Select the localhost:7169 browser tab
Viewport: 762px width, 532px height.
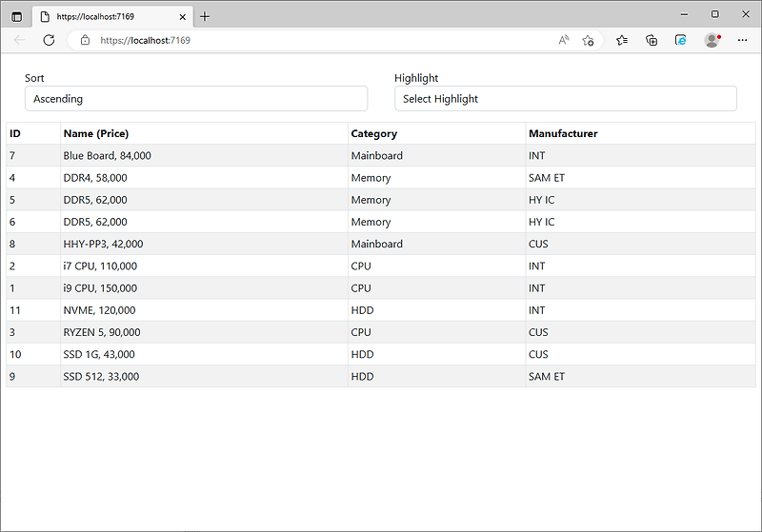(112, 16)
